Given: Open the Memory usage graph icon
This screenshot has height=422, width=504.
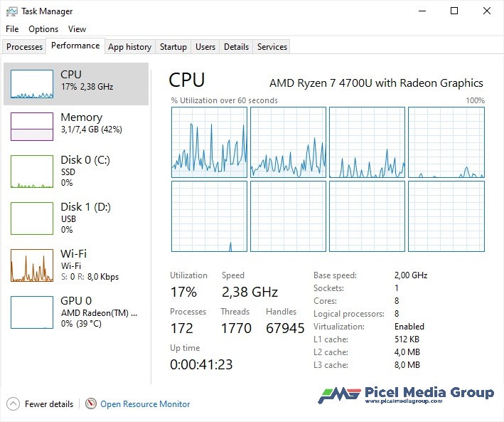Looking at the screenshot, I should point(32,127).
